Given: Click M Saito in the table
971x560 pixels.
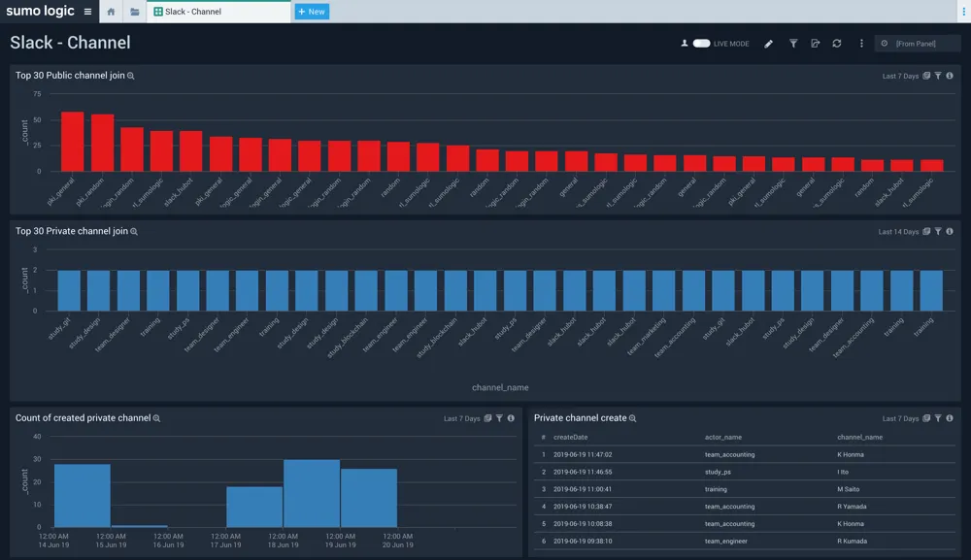Looking at the screenshot, I should pos(848,489).
